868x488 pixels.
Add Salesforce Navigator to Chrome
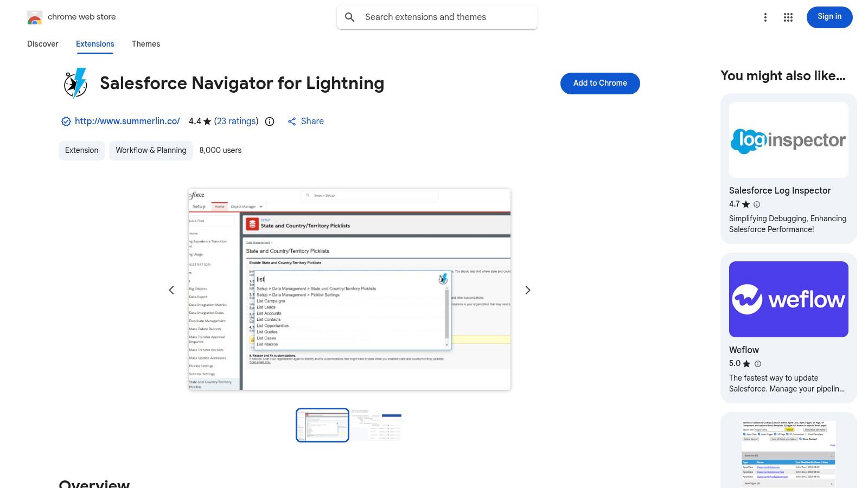point(599,83)
